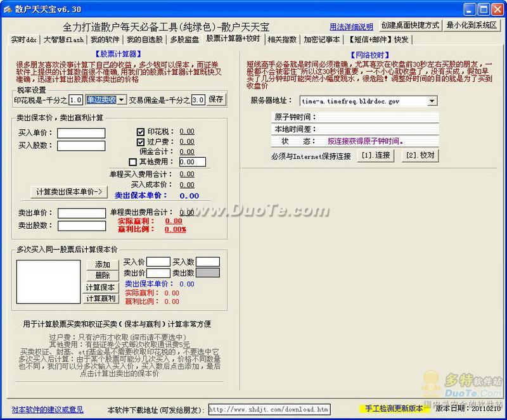
Task: Toggle the 印花税 checkbox
Action: point(140,132)
